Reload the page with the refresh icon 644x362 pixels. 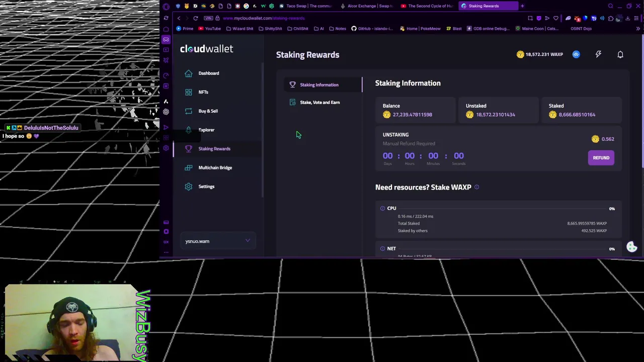[195, 18]
